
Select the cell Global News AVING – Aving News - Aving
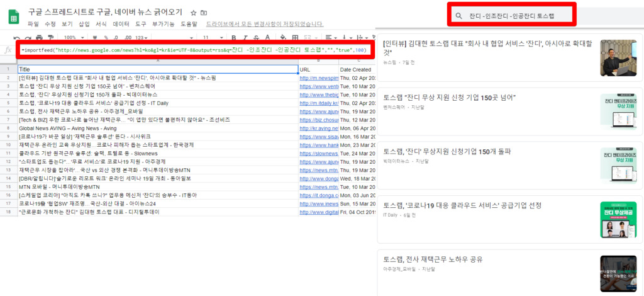pos(158,128)
